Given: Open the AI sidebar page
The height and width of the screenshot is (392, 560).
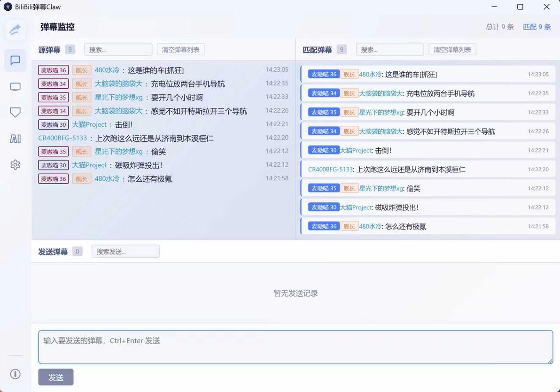Looking at the screenshot, I should (15, 138).
